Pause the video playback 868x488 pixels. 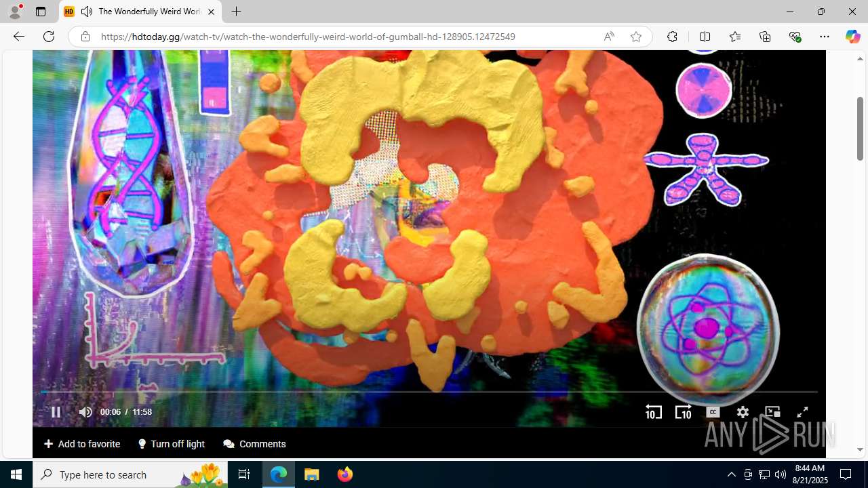coord(56,412)
